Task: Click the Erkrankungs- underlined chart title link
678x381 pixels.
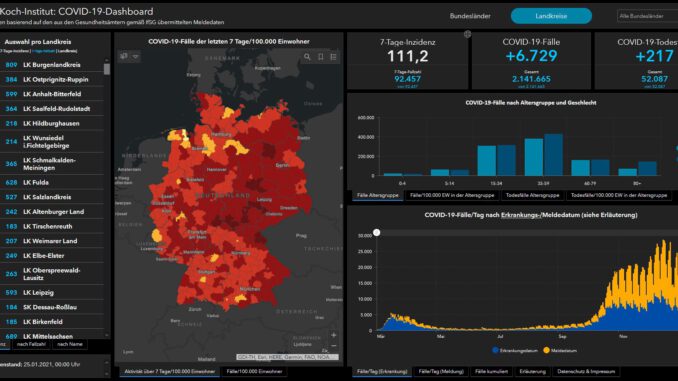Action: [521, 215]
